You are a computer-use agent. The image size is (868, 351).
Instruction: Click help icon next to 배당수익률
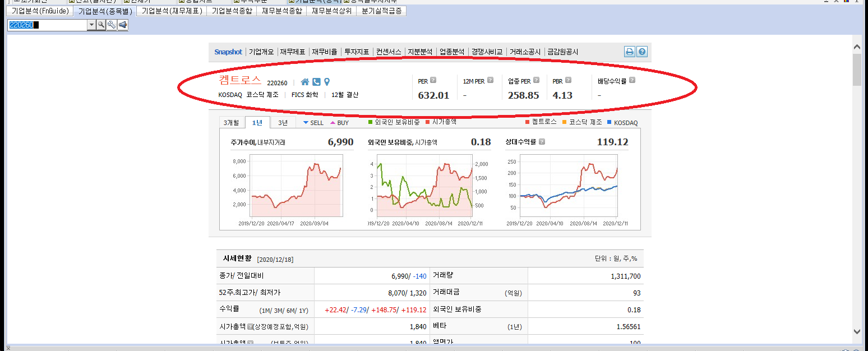pyautogui.click(x=632, y=81)
